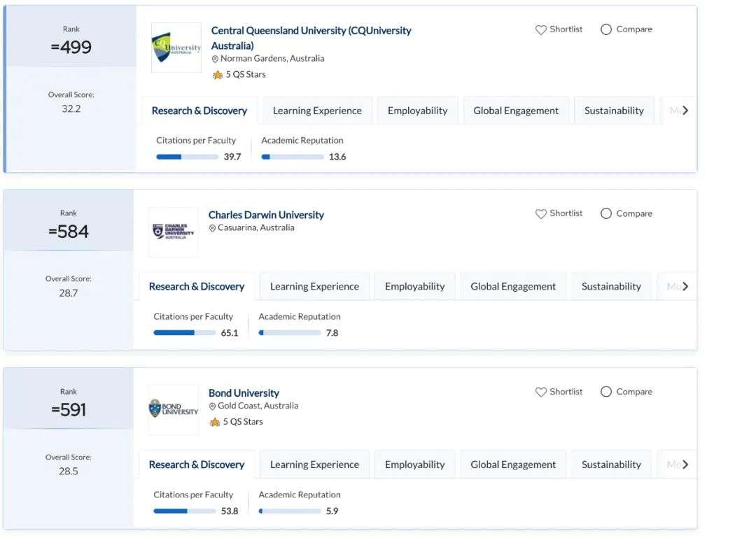The height and width of the screenshot is (559, 756).
Task: Click Academic Reputation bar showing 7.8
Action: click(289, 333)
